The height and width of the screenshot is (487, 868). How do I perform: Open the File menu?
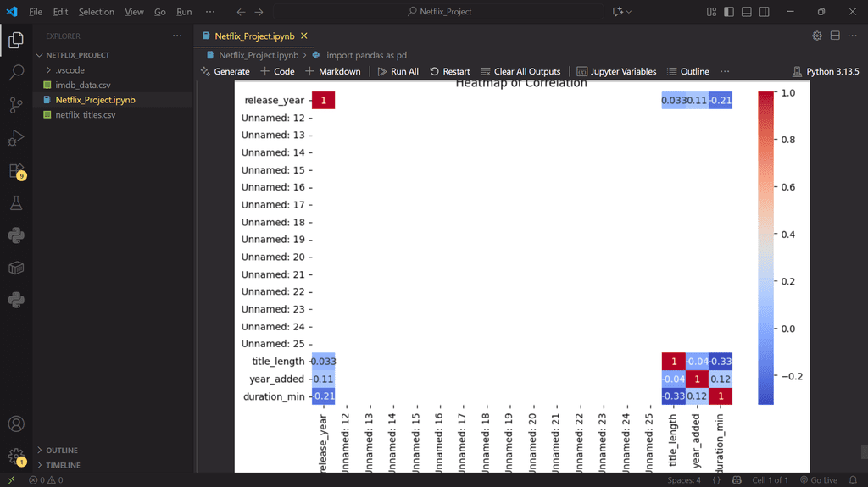pyautogui.click(x=36, y=12)
